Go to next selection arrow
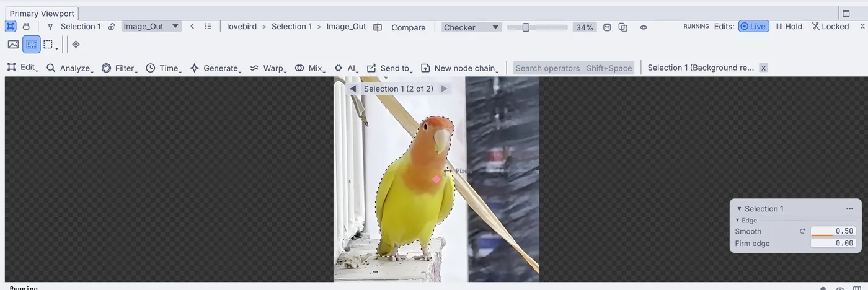The height and width of the screenshot is (290, 868). (444, 89)
